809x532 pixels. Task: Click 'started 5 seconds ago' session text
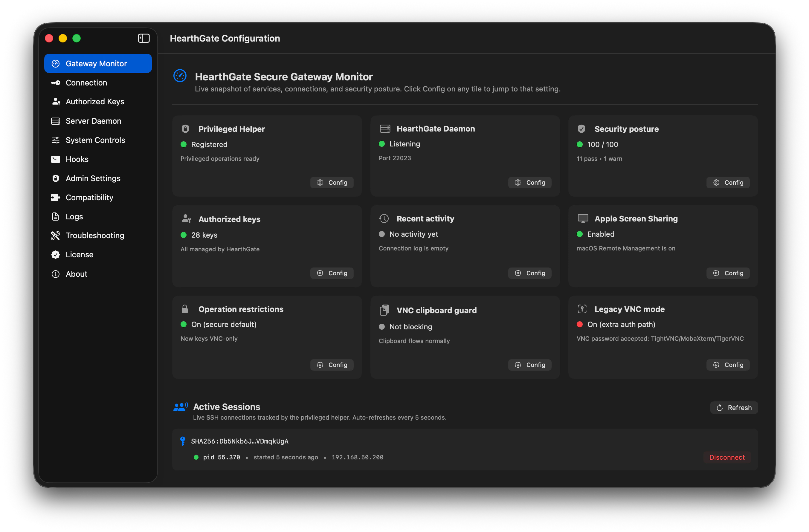point(286,457)
